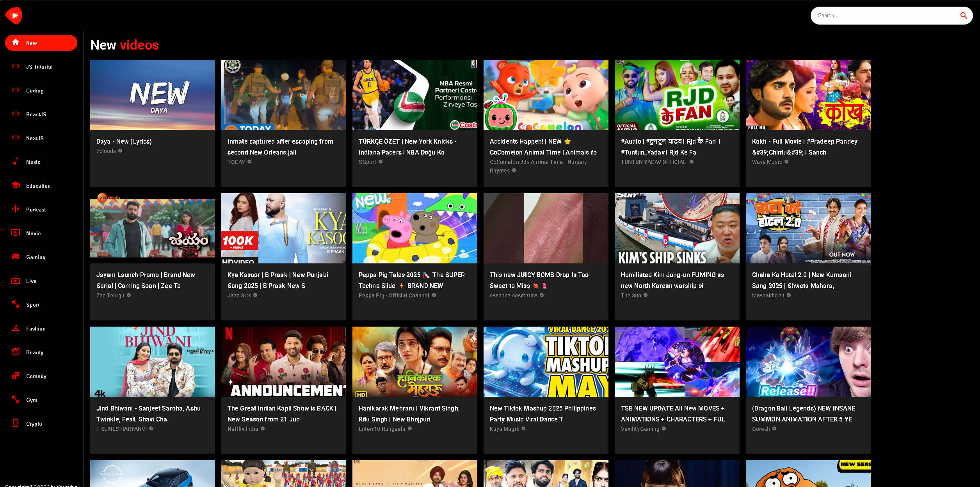
Task: Click the Gaming controller icon
Action: tap(16, 257)
